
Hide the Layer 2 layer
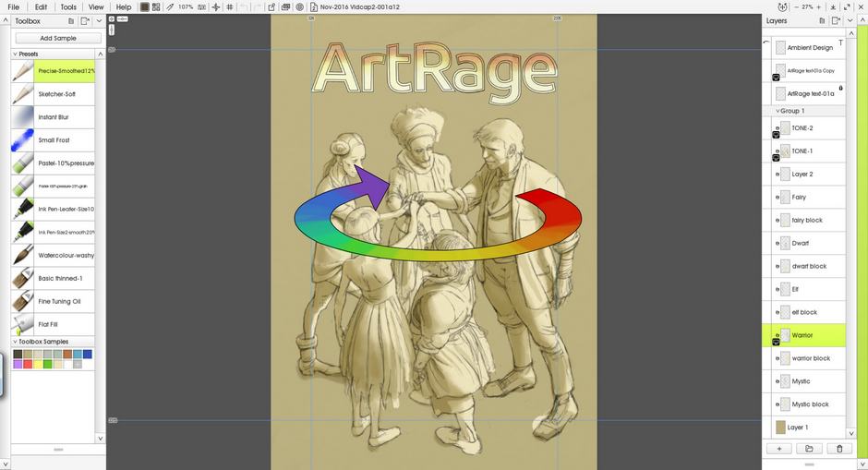(778, 175)
